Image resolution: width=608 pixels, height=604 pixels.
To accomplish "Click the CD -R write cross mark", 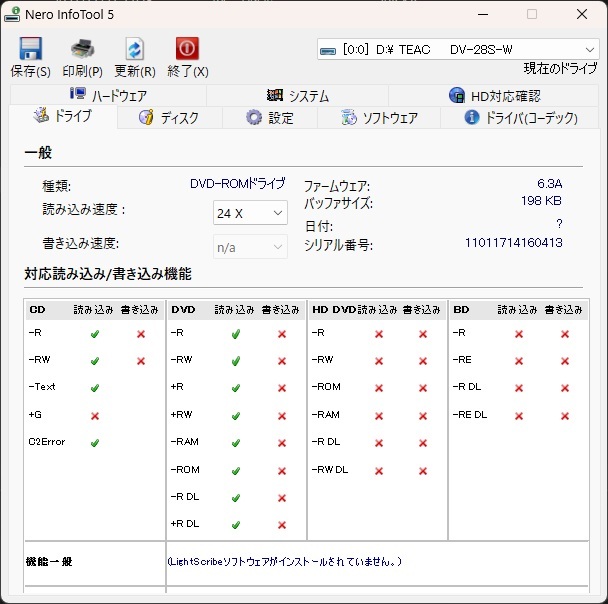I will coord(141,334).
